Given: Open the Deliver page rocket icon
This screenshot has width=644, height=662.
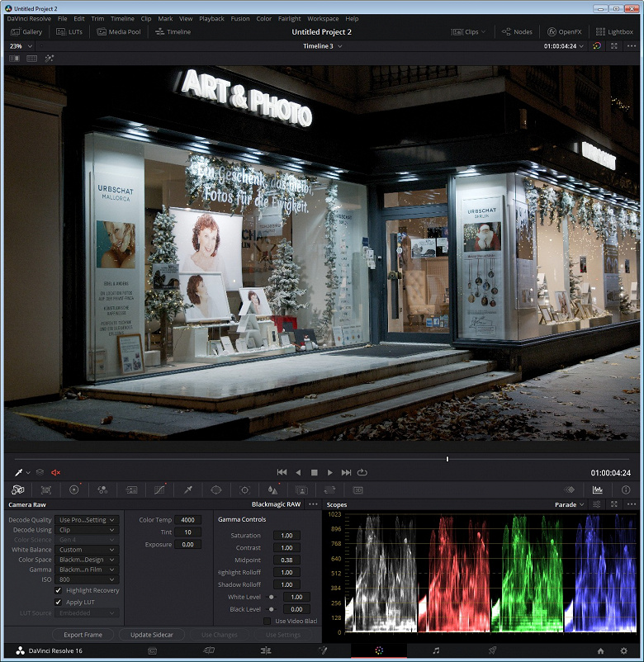Looking at the screenshot, I should pyautogui.click(x=492, y=650).
